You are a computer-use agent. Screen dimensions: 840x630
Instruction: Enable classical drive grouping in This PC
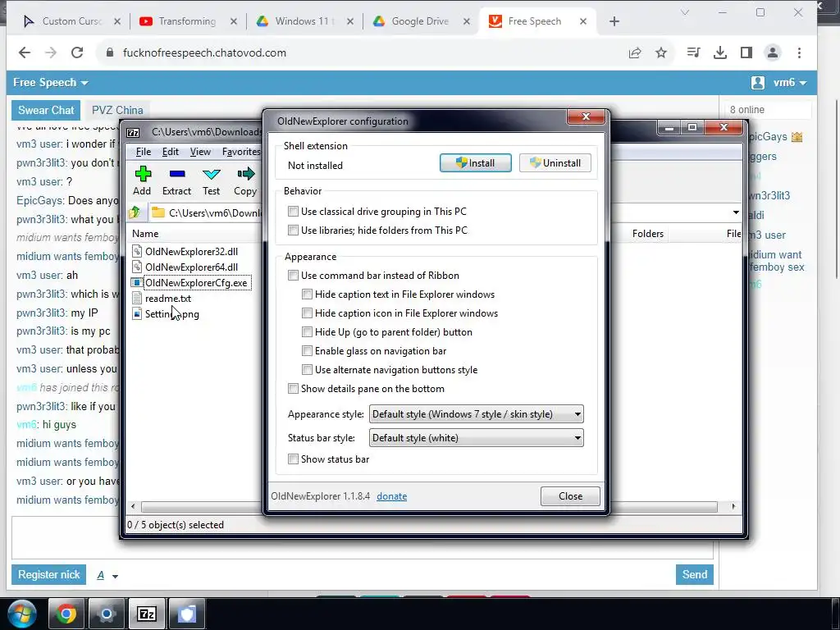pos(293,211)
